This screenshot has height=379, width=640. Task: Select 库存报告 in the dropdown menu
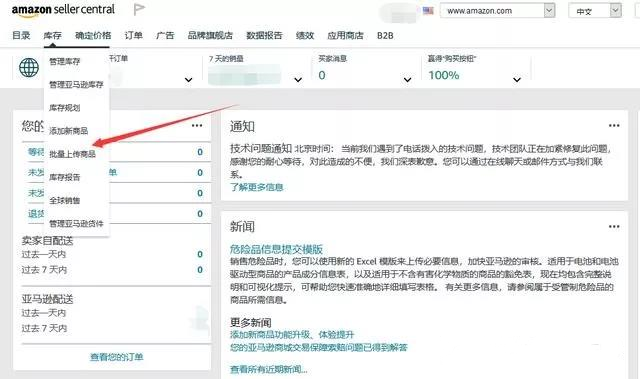[64, 177]
